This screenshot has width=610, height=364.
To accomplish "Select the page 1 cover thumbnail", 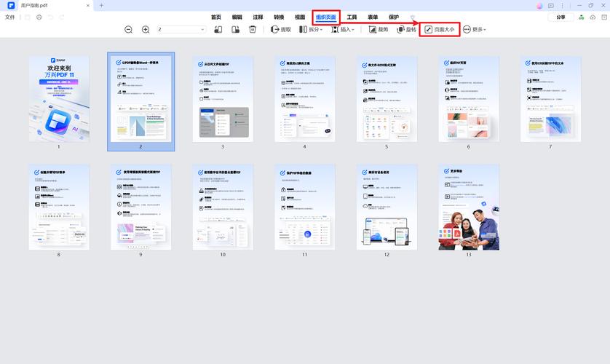I will 59,98.
